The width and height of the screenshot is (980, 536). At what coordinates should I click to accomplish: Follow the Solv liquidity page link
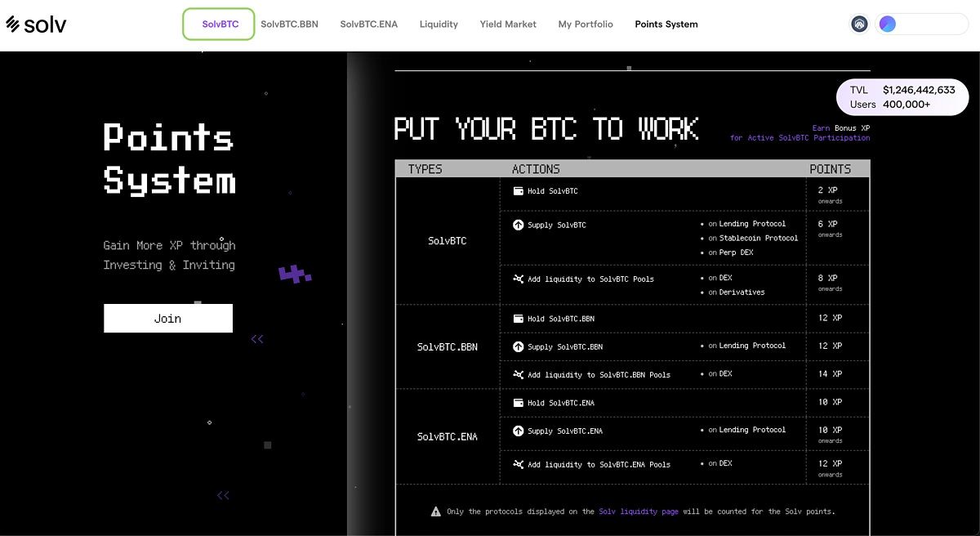coord(638,511)
